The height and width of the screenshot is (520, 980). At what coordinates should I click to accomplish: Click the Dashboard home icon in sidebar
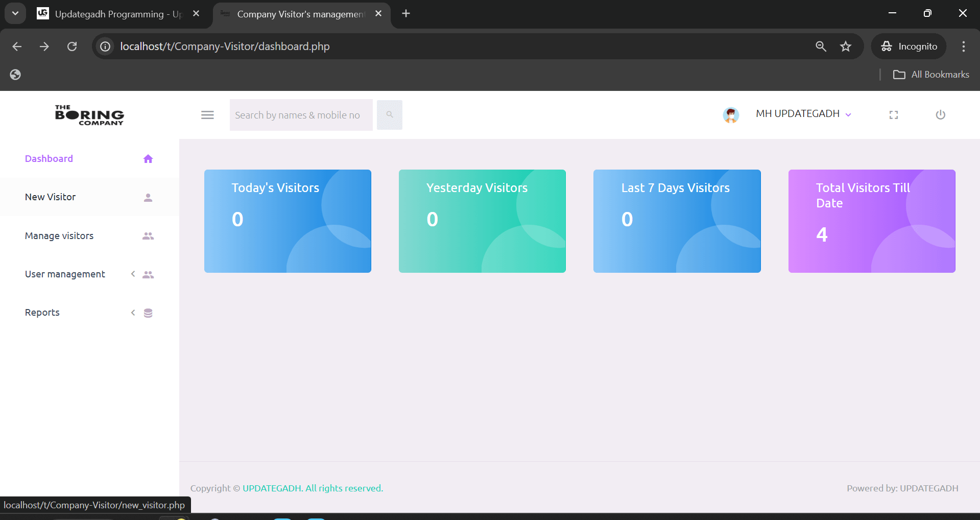148,159
